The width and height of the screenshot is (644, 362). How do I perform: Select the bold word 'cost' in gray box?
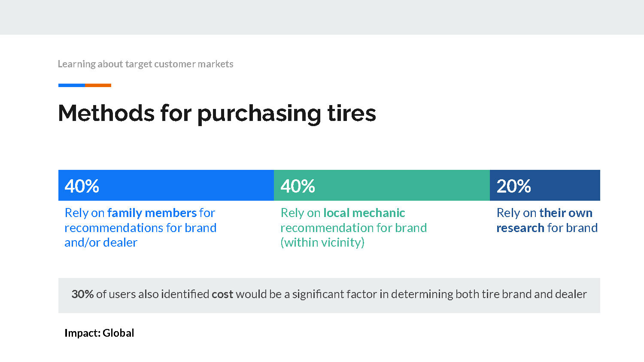(x=222, y=294)
